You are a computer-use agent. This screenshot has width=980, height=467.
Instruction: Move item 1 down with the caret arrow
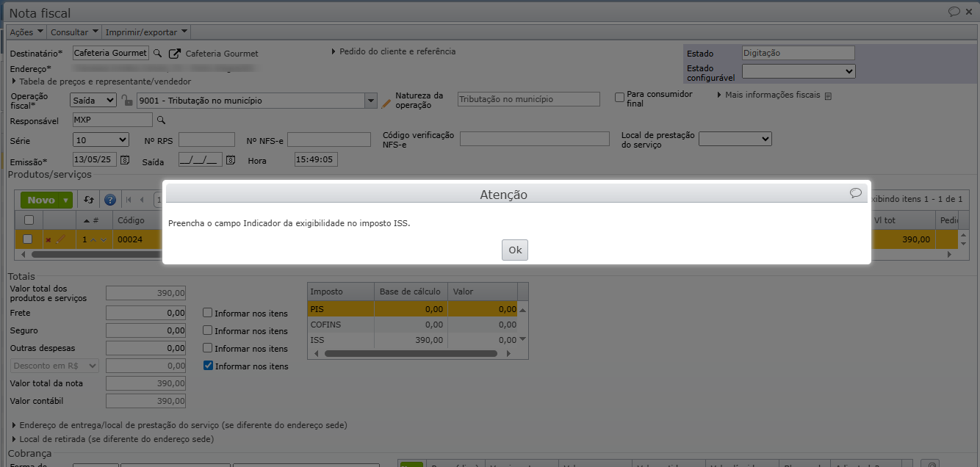[104, 239]
